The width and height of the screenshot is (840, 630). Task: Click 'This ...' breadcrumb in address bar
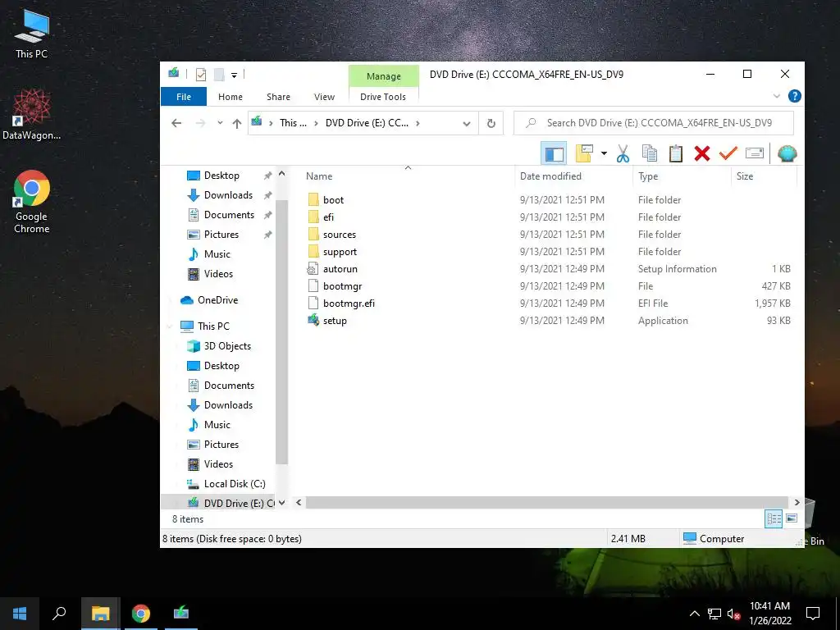[293, 123]
